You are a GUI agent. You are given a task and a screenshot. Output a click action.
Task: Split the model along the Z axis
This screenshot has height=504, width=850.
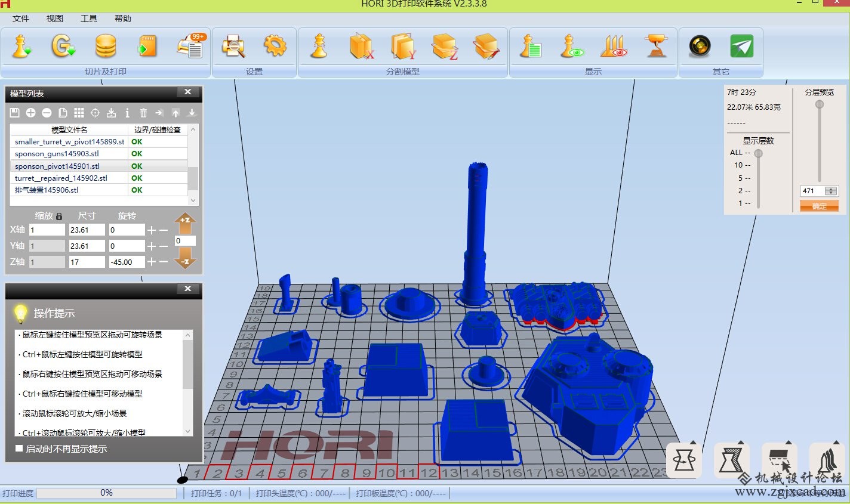point(445,46)
